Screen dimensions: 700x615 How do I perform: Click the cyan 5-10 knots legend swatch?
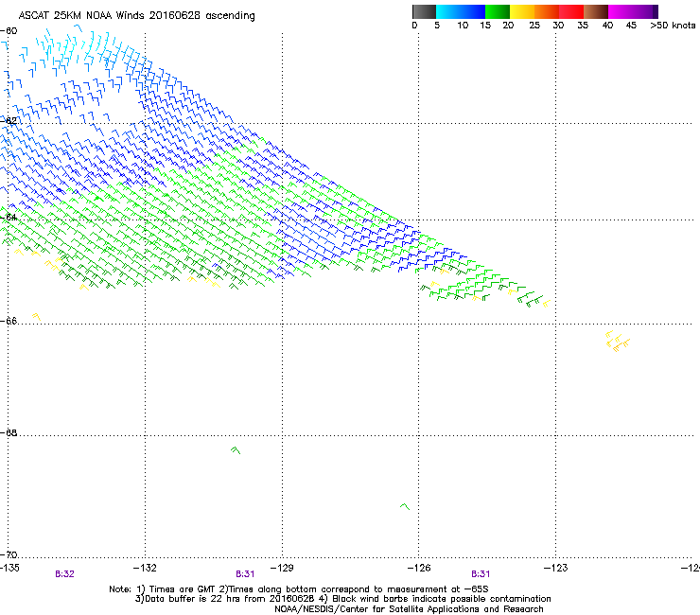click(448, 11)
